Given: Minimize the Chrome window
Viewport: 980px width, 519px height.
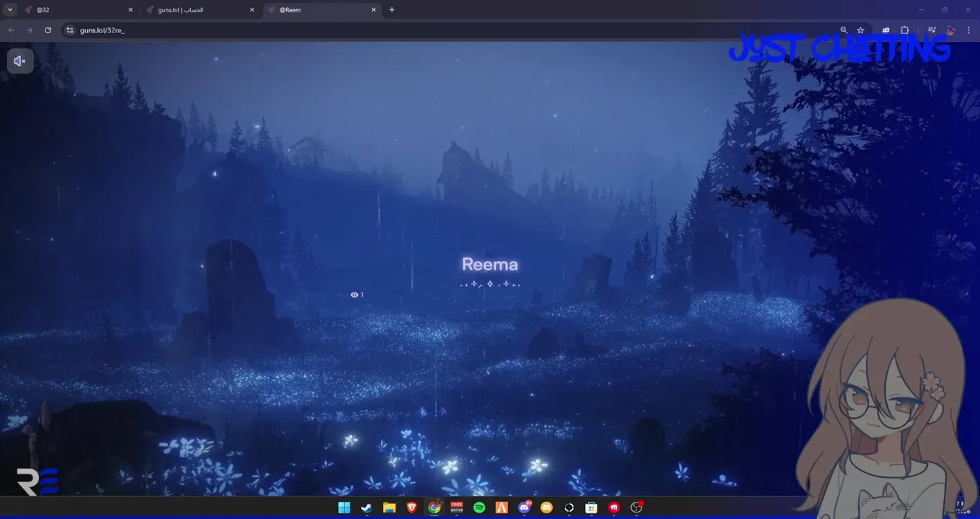Looking at the screenshot, I should click(922, 9).
